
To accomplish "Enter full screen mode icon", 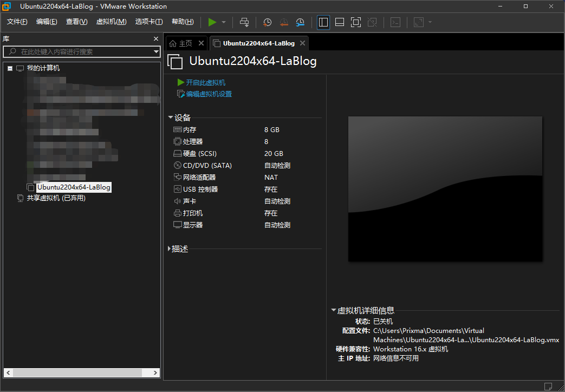I will click(x=356, y=22).
